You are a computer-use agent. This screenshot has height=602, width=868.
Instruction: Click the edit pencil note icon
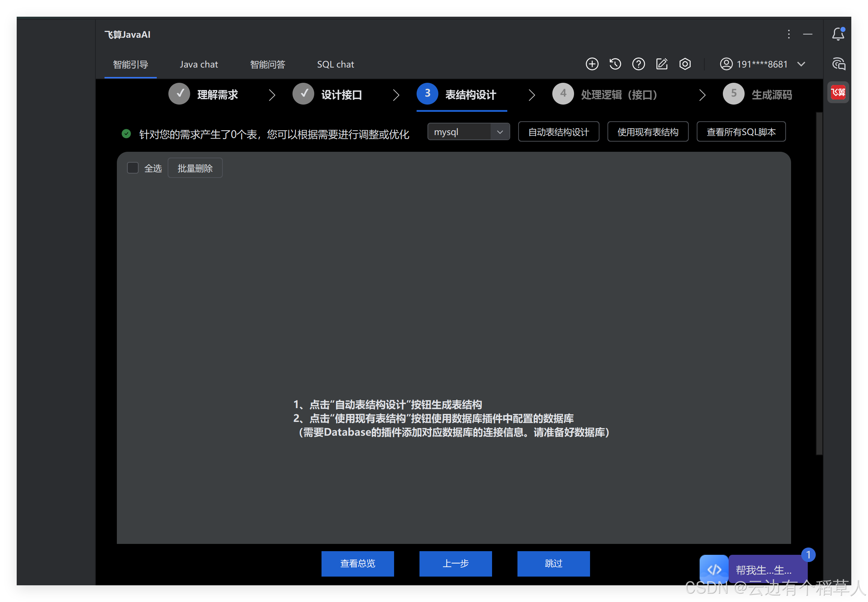coord(662,64)
